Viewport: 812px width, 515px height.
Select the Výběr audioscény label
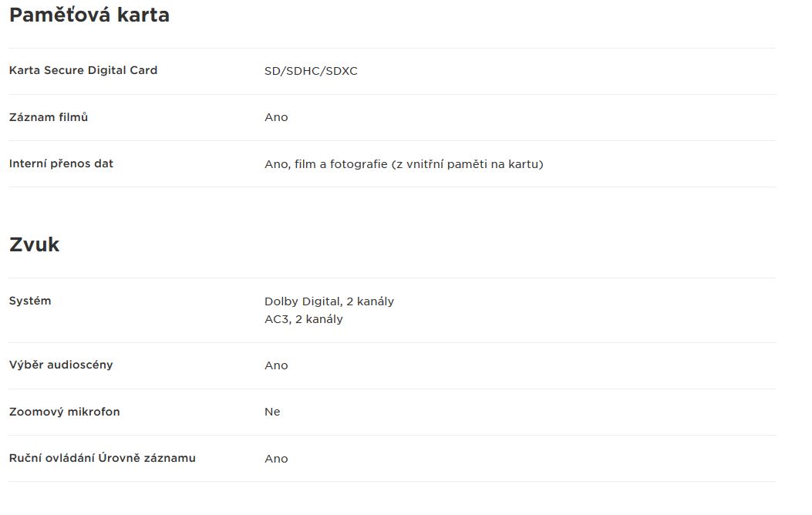tap(61, 365)
